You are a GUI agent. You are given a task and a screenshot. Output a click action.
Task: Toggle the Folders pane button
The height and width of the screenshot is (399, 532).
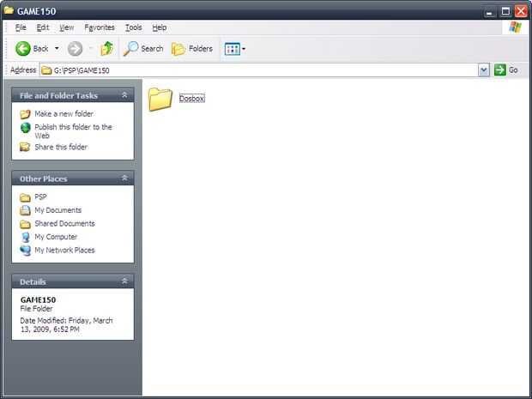coord(192,49)
